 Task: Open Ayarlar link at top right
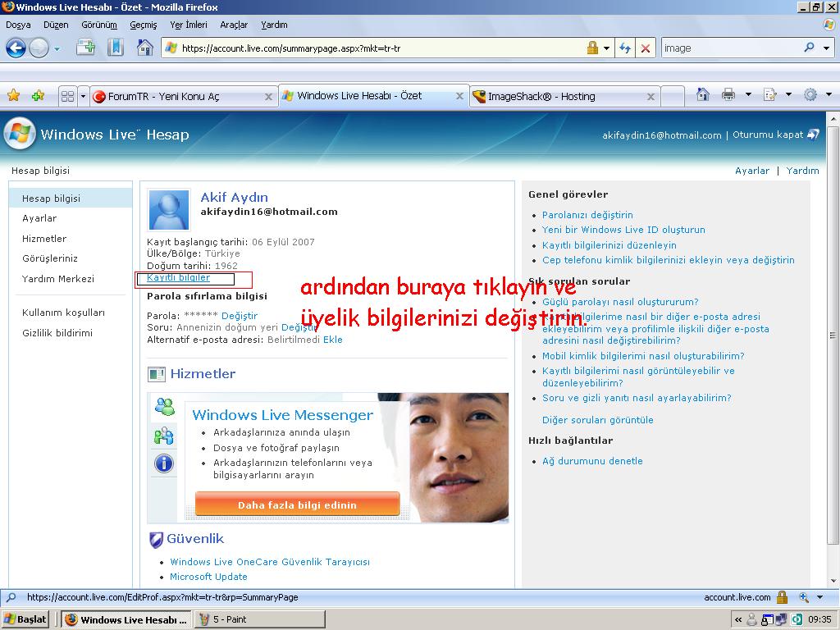(x=752, y=171)
